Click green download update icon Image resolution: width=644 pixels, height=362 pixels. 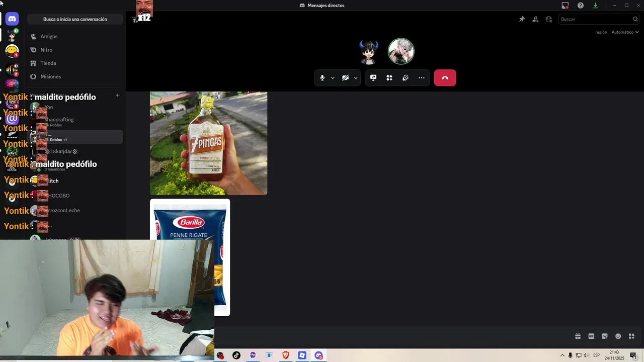pos(595,6)
